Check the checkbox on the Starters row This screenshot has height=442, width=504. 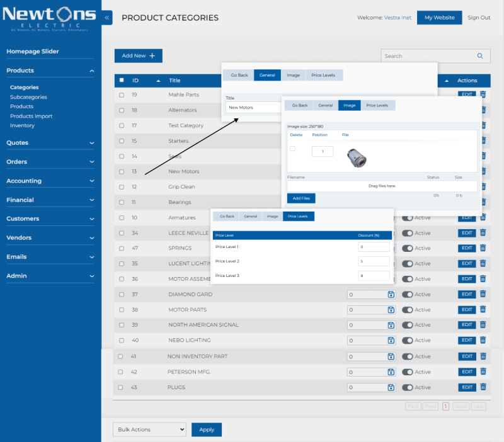click(121, 140)
